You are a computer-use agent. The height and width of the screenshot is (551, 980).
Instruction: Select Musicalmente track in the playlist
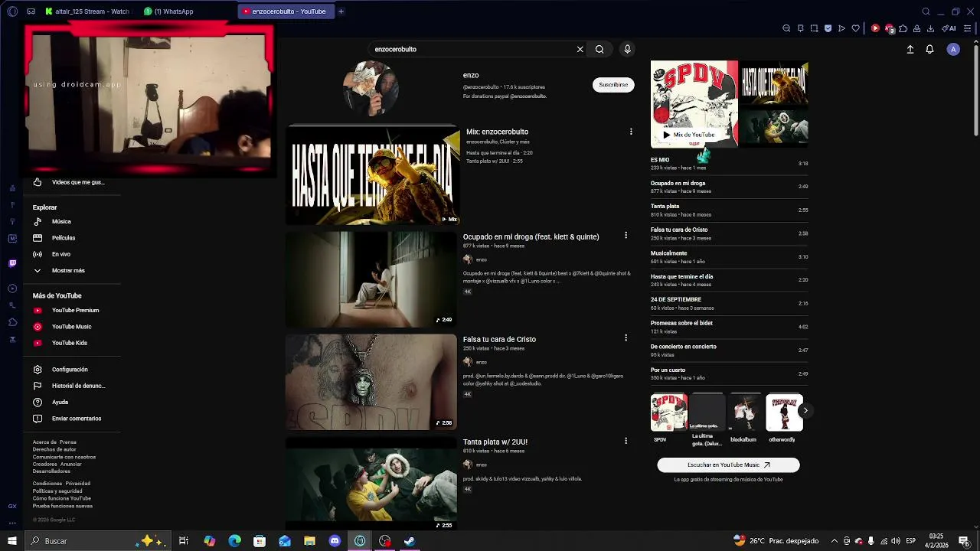pos(729,256)
